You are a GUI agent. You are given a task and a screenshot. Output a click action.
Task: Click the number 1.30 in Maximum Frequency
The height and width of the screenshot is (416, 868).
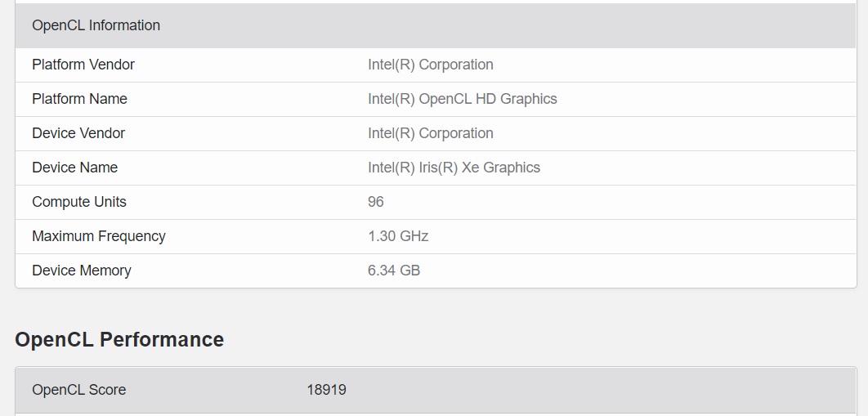tap(382, 236)
